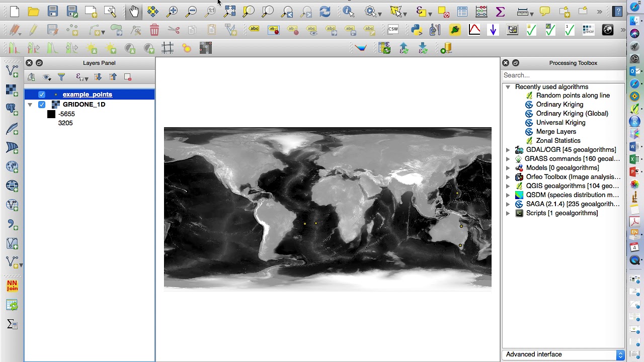Expand the Scripts geoalgorithms group

click(508, 213)
